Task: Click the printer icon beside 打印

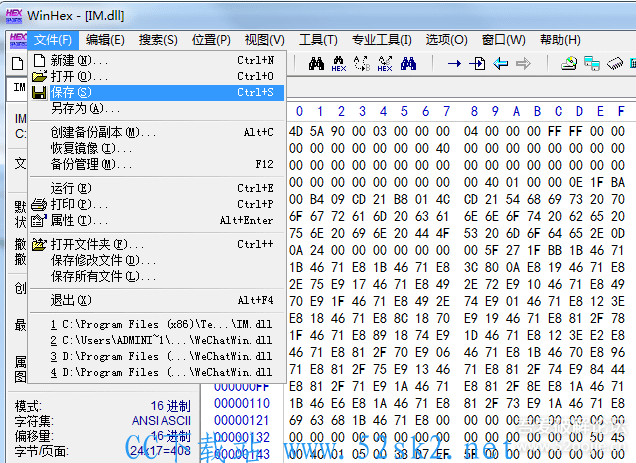Action: pyautogui.click(x=39, y=204)
